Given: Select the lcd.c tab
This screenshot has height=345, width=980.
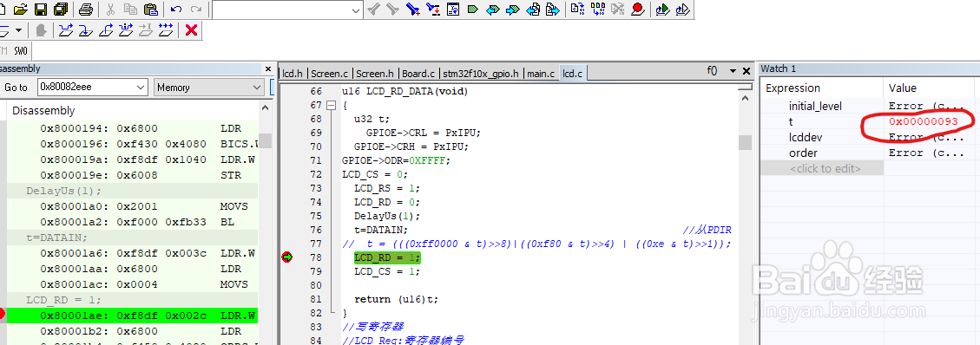Looking at the screenshot, I should pos(573,74).
